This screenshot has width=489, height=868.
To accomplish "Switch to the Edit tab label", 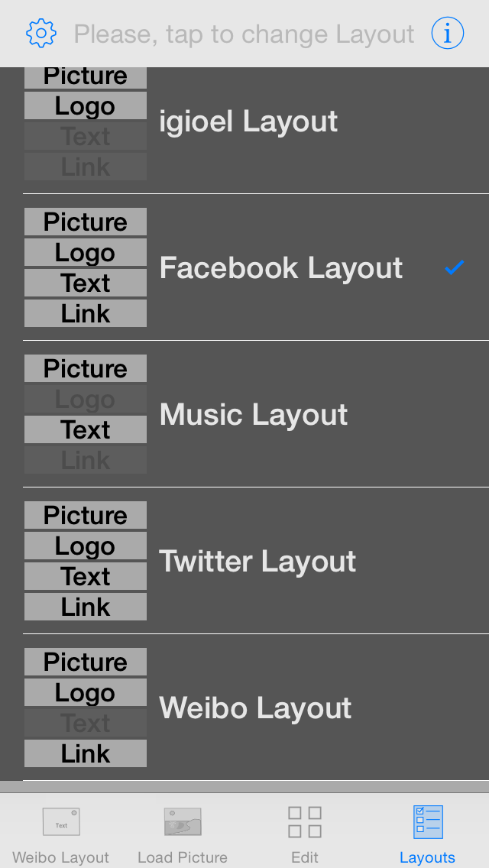I will pos(305,857).
